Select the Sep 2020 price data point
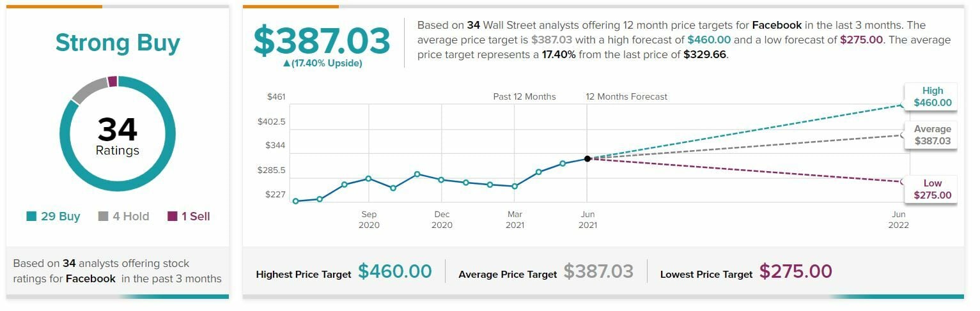 pos(369,179)
